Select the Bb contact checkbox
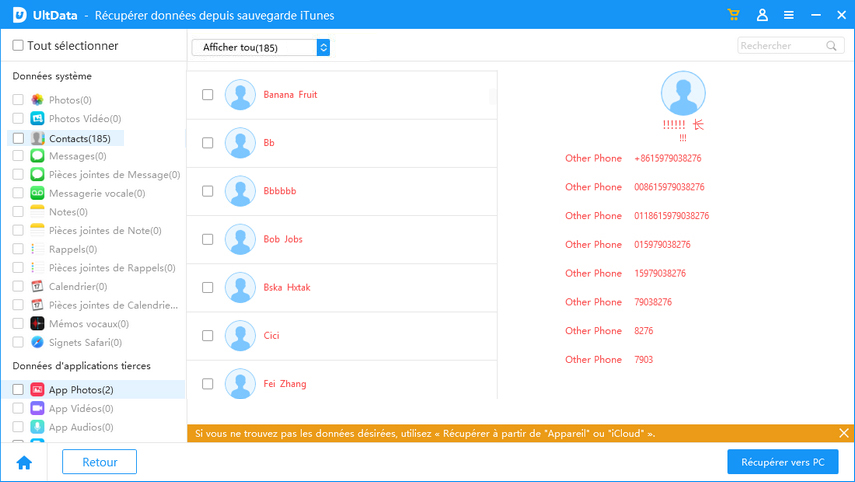Screen dimensions: 855x482 207,143
